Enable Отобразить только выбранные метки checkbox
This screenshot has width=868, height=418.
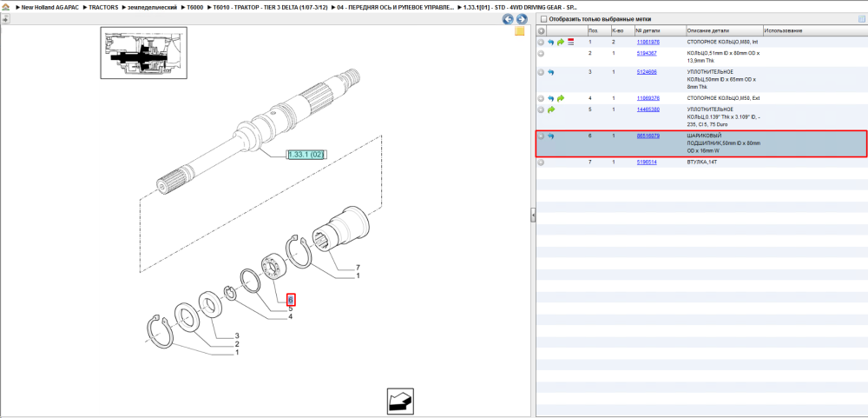(x=543, y=19)
